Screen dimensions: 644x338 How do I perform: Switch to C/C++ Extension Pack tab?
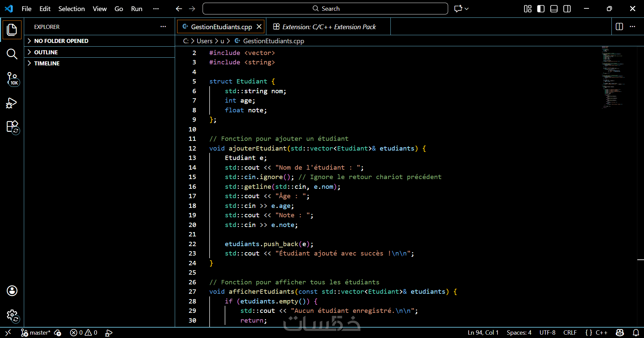tap(329, 27)
